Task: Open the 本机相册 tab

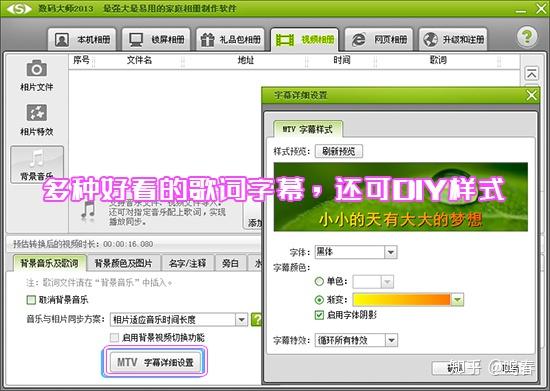Action: click(x=82, y=39)
